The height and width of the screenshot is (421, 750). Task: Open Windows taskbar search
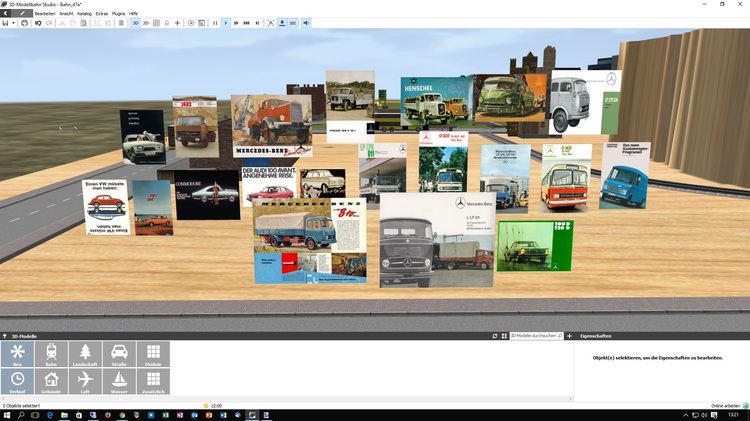(x=21, y=415)
